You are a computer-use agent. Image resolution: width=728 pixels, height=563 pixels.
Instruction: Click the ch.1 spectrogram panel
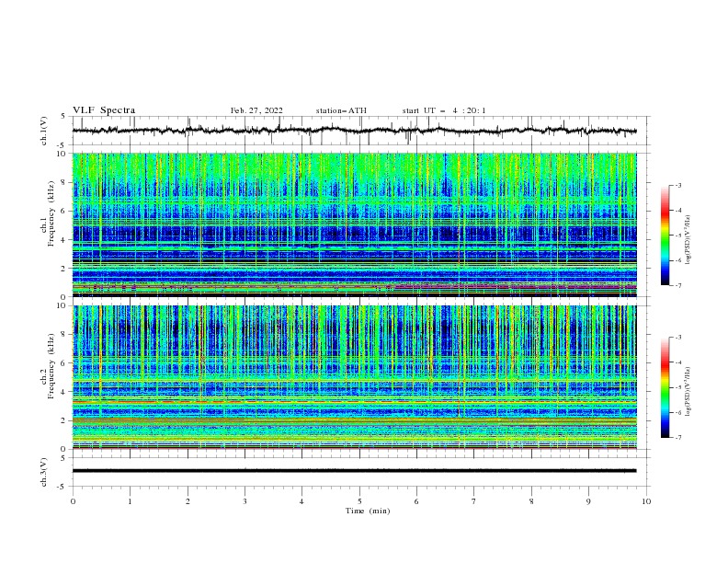click(x=355, y=224)
